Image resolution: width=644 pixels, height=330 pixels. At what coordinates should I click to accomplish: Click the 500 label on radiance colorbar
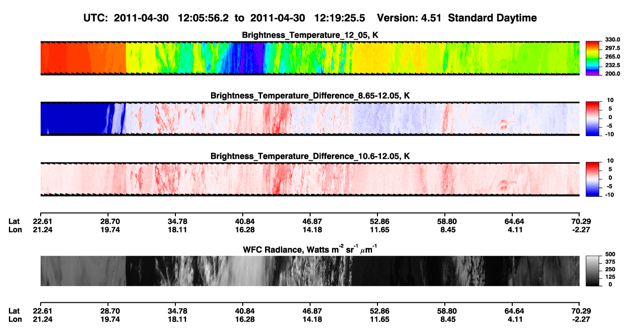click(x=609, y=254)
